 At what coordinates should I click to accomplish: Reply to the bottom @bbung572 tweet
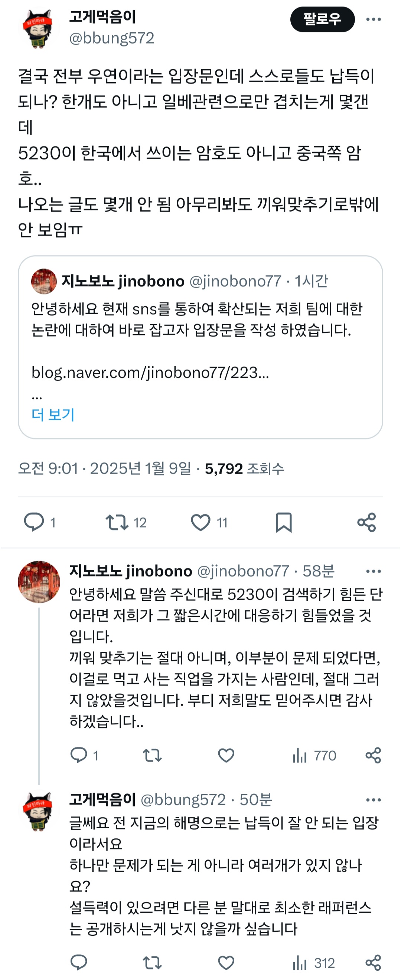[79, 963]
